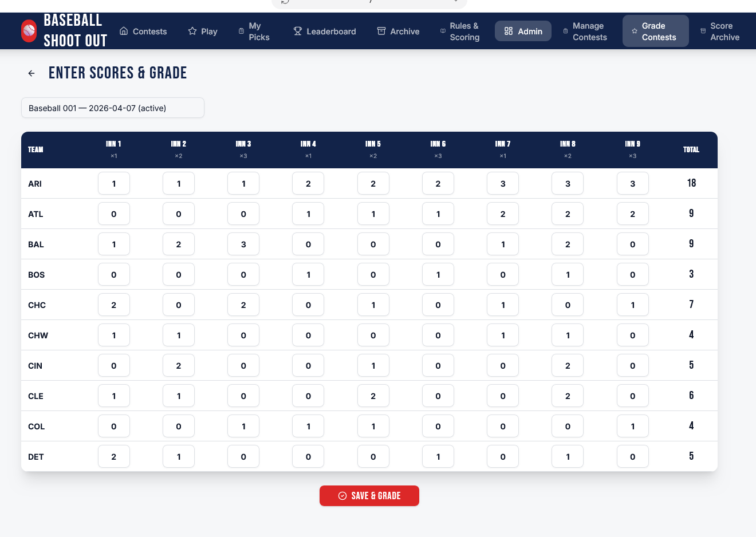
Task: Click the baseball logo icon
Action: pos(29,31)
